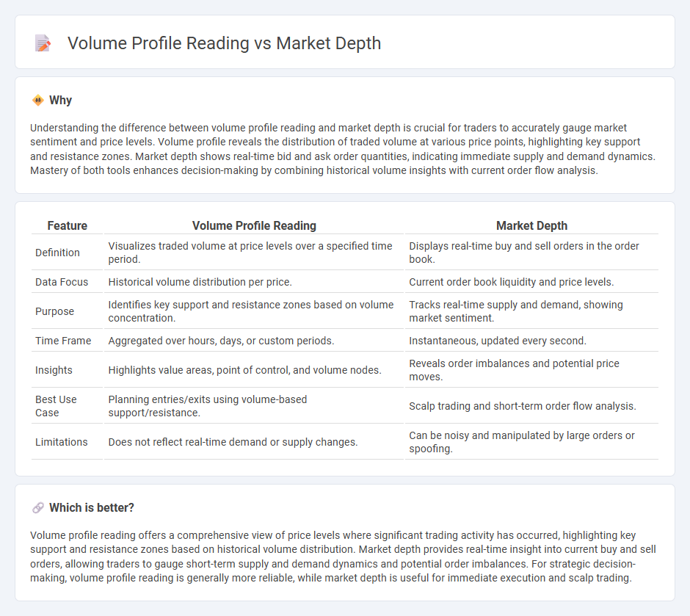This screenshot has width=690, height=616.
Task: Select the Best Use Case row label
Action: point(56,406)
